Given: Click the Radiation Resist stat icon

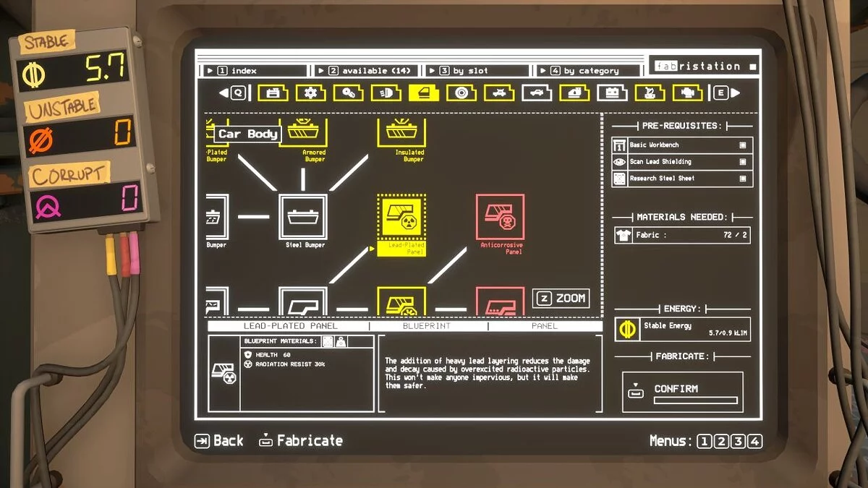Looking at the screenshot, I should (x=248, y=364).
